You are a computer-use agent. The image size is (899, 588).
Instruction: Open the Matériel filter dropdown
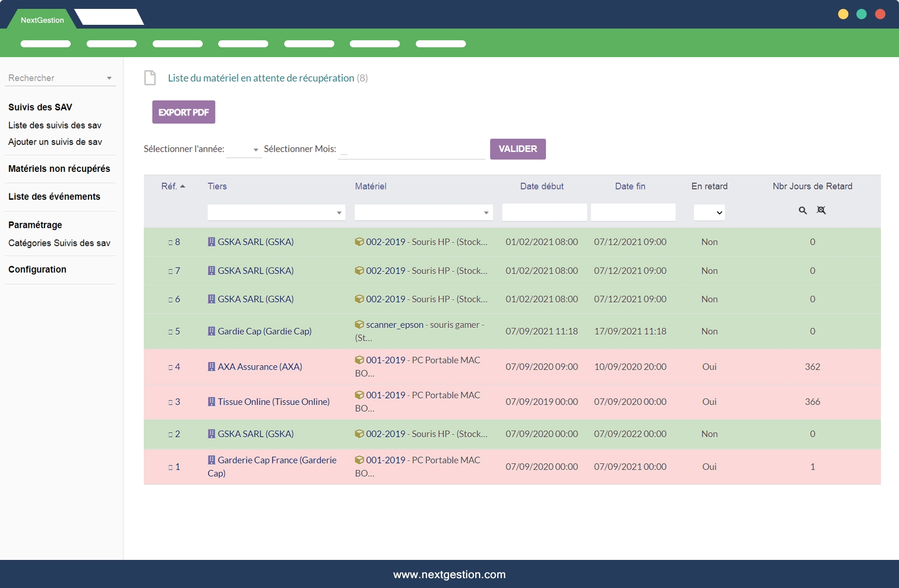click(423, 213)
